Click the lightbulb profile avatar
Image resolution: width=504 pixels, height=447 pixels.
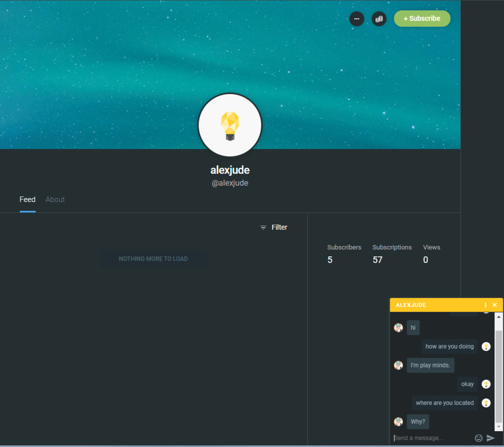pos(230,125)
